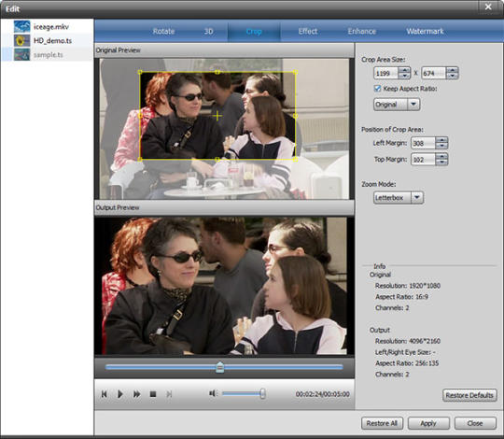
Task: Open the Effect tab
Action: pos(308,31)
